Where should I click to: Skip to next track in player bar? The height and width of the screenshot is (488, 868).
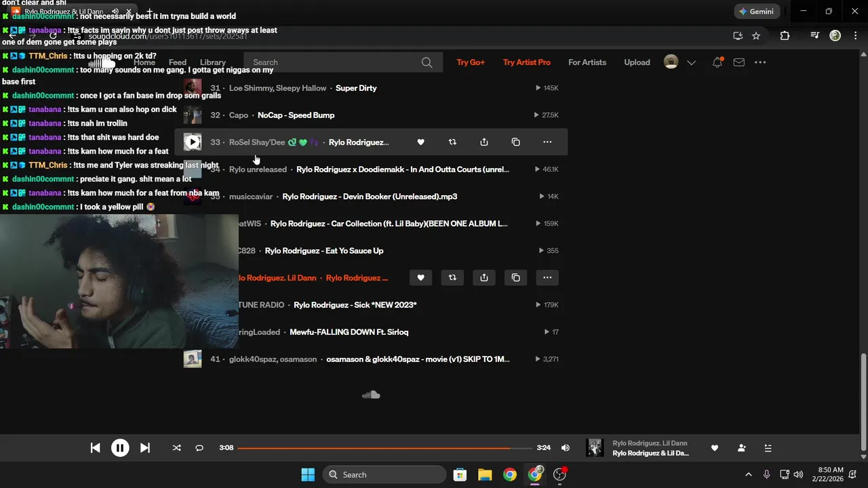tap(145, 448)
